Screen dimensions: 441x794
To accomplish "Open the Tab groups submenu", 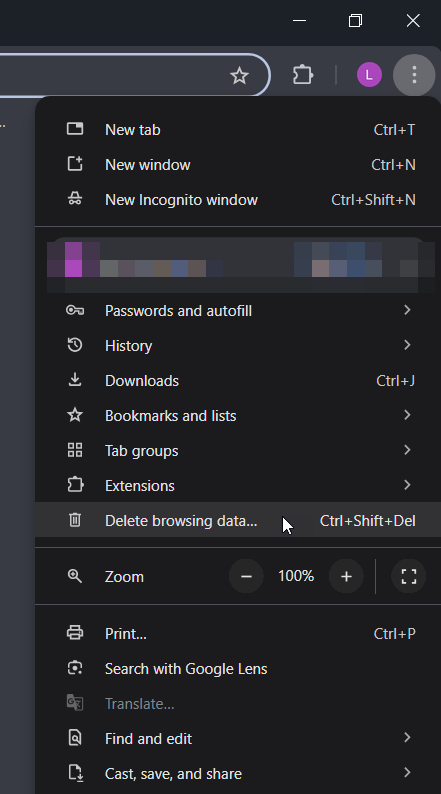I will pos(238,450).
